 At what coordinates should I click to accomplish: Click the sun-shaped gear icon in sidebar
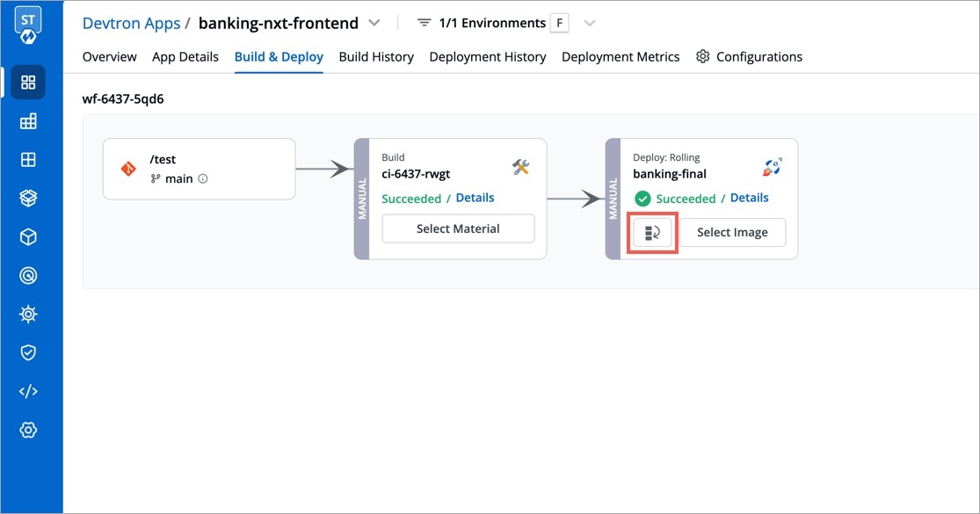click(28, 315)
